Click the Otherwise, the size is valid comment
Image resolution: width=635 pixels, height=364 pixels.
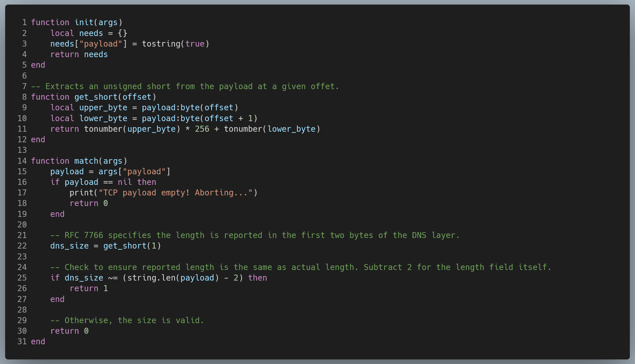coord(127,320)
